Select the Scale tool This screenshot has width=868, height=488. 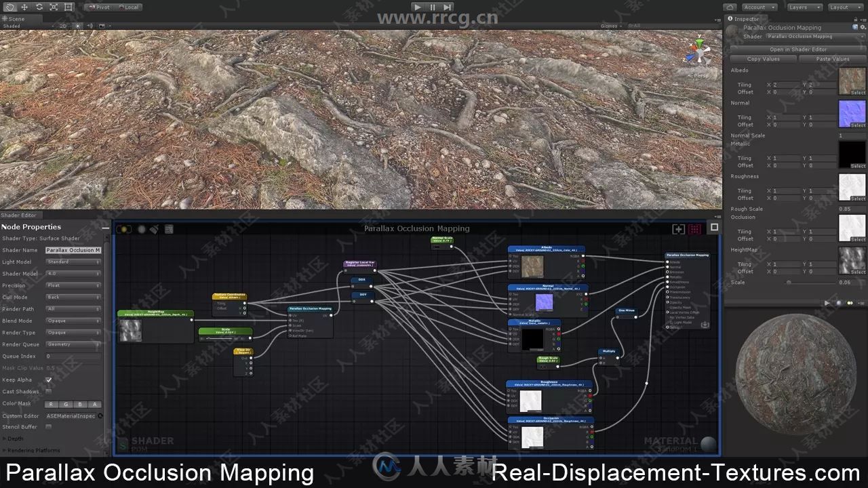point(53,7)
